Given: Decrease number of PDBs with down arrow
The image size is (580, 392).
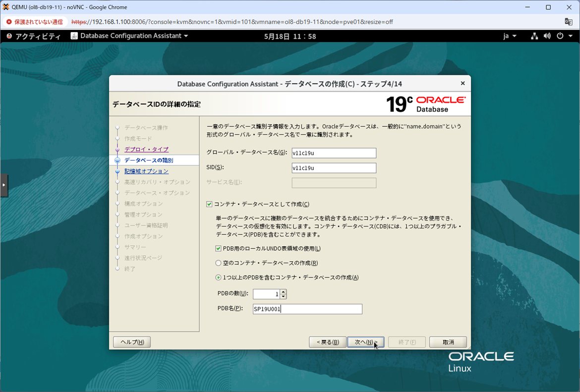Looking at the screenshot, I should pyautogui.click(x=284, y=296).
